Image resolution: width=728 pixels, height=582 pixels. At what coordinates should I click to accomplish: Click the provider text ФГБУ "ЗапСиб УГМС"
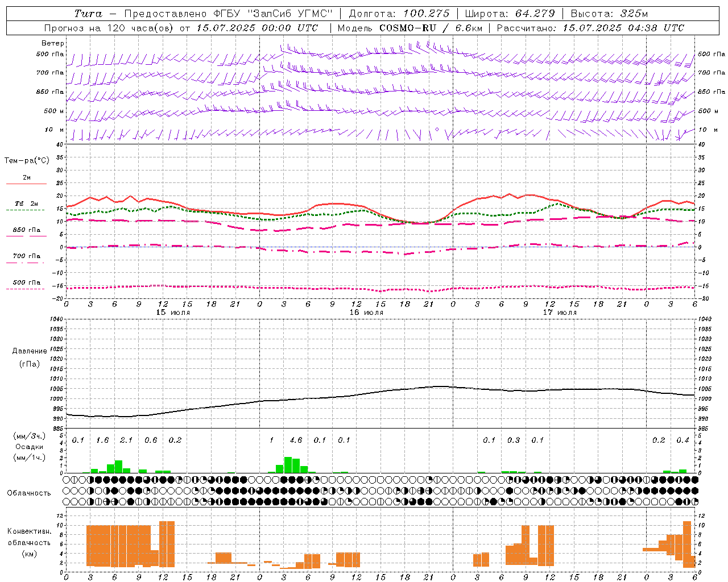tap(272, 14)
